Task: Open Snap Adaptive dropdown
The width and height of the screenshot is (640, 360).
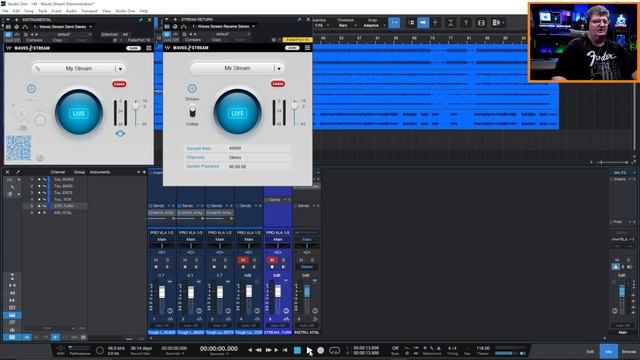Action: point(373,25)
